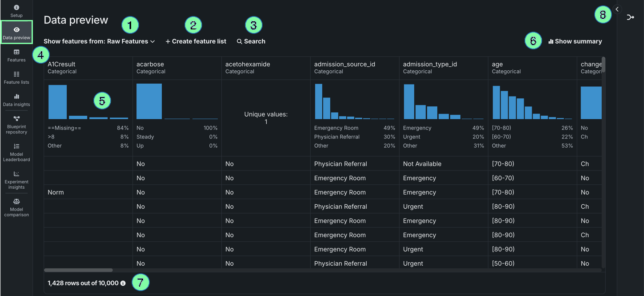Click the Data preview eye icon
The image size is (644, 296).
(x=16, y=30)
